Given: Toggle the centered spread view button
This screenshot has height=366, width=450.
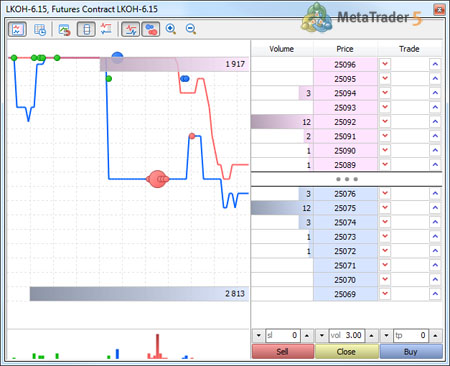Looking at the screenshot, I should coord(86,29).
